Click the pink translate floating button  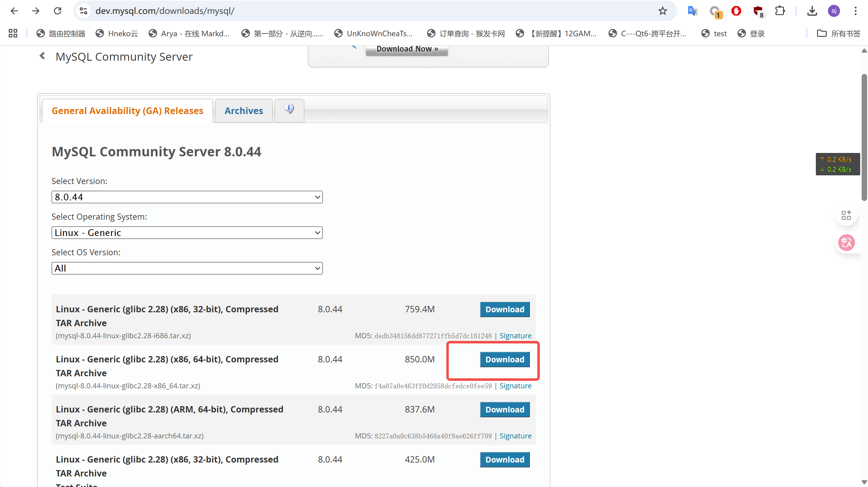[846, 242]
